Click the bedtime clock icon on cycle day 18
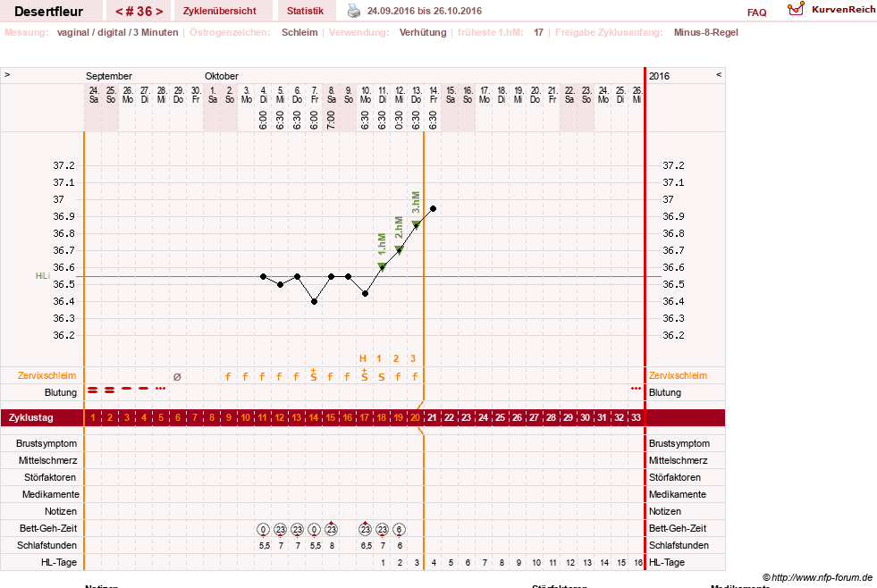 click(x=382, y=529)
